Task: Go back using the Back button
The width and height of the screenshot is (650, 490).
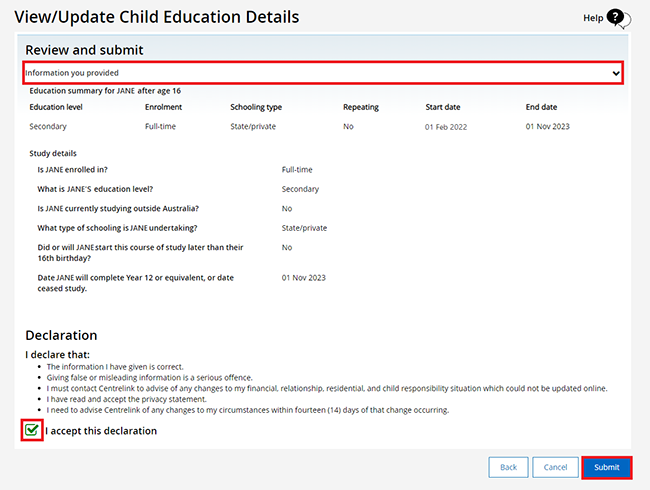Action: click(x=508, y=467)
